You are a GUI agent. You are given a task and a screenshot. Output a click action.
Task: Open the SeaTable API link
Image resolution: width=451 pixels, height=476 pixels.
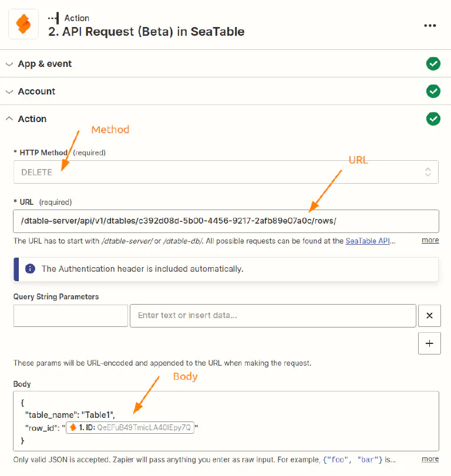pos(370,241)
